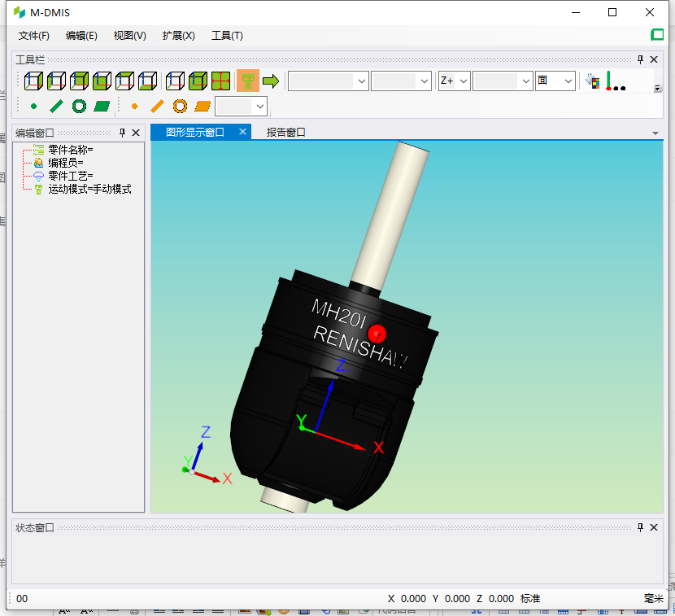
Task: Select the green line measurement tool
Action: (56, 106)
